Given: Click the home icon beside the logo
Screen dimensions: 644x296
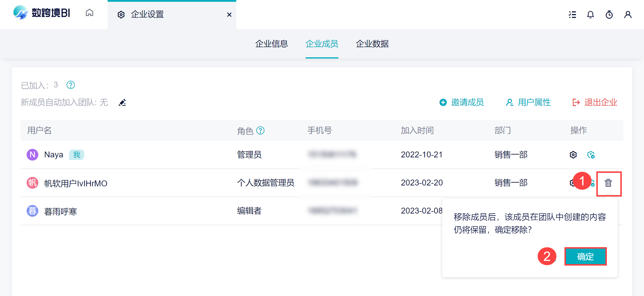Looking at the screenshot, I should click(89, 13).
